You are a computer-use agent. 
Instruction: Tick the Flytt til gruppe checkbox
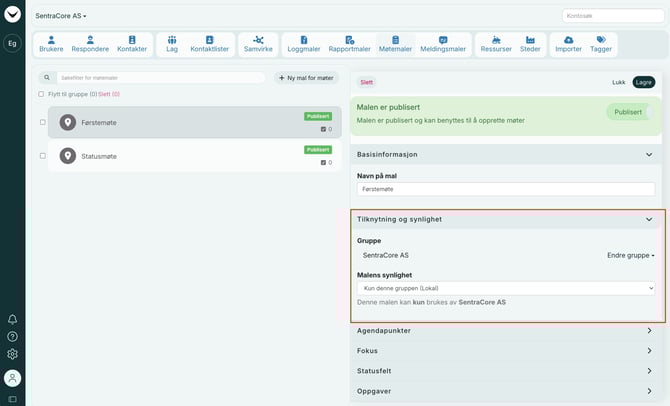click(41, 94)
